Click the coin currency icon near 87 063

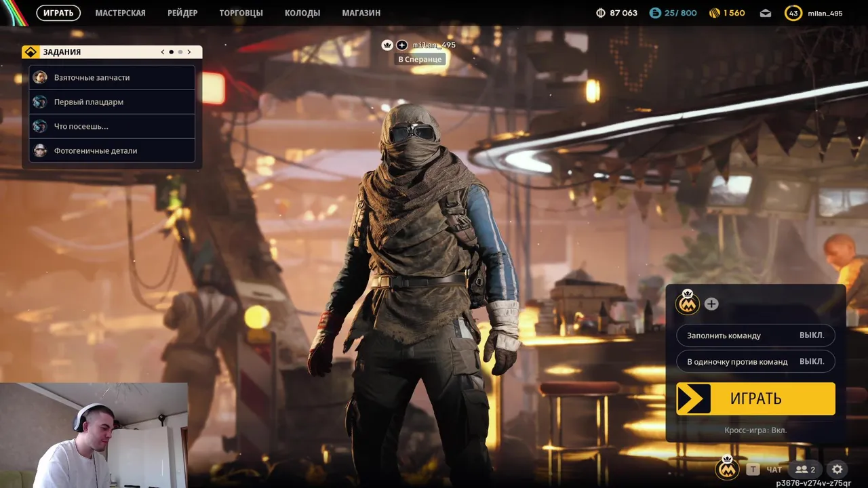pos(600,13)
